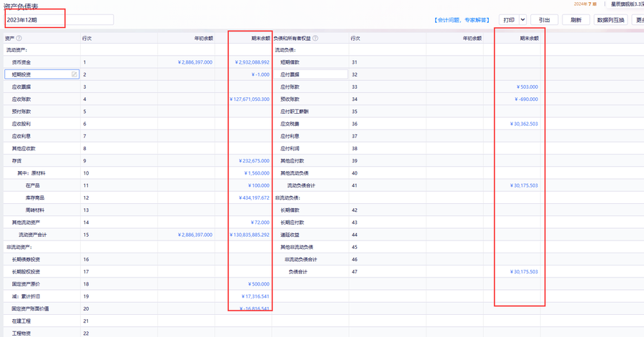Screen dimensions: 644x337
Task: Select the 递延收益 row label
Action: [x=290, y=235]
